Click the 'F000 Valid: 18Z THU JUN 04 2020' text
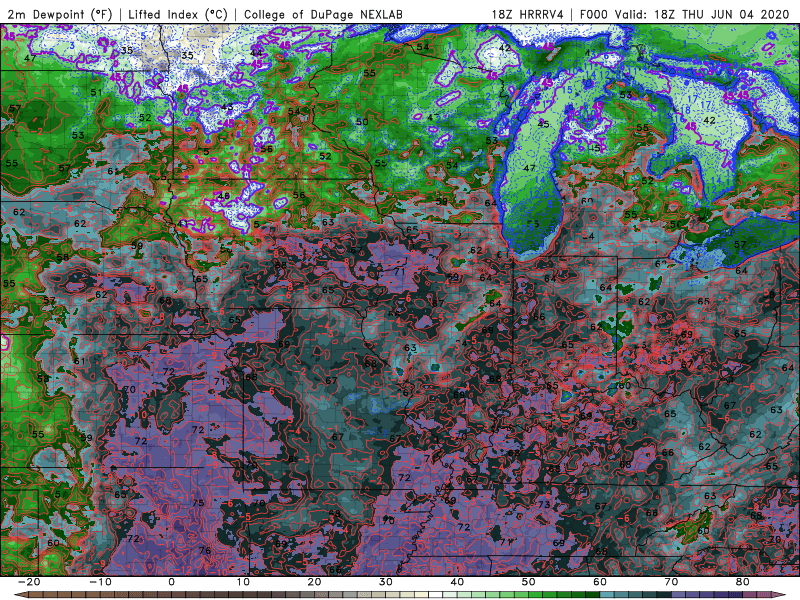This screenshot has width=800, height=600. [x=685, y=14]
